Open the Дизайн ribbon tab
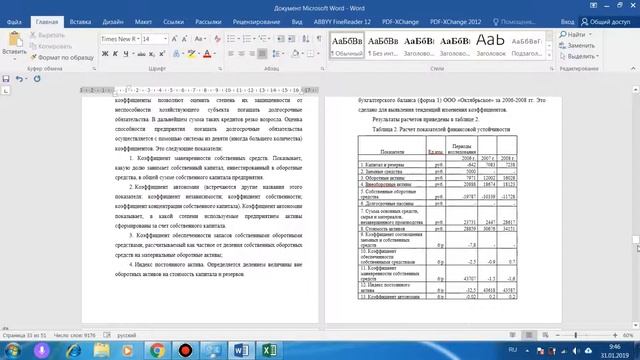Viewport: 640px width, 360px height. click(x=113, y=22)
